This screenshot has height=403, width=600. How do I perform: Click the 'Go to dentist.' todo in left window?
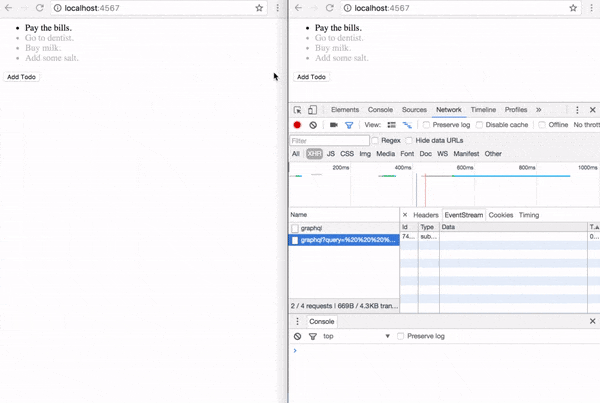[49, 38]
